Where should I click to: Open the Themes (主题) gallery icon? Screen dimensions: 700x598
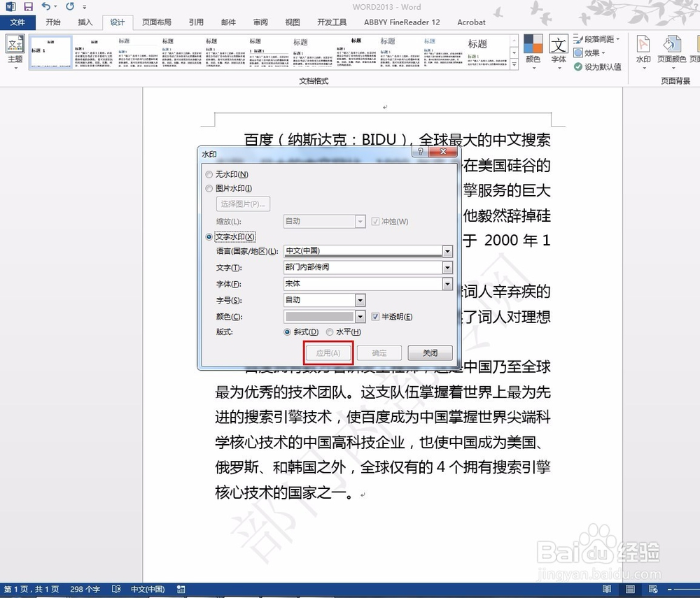pyautogui.click(x=15, y=52)
